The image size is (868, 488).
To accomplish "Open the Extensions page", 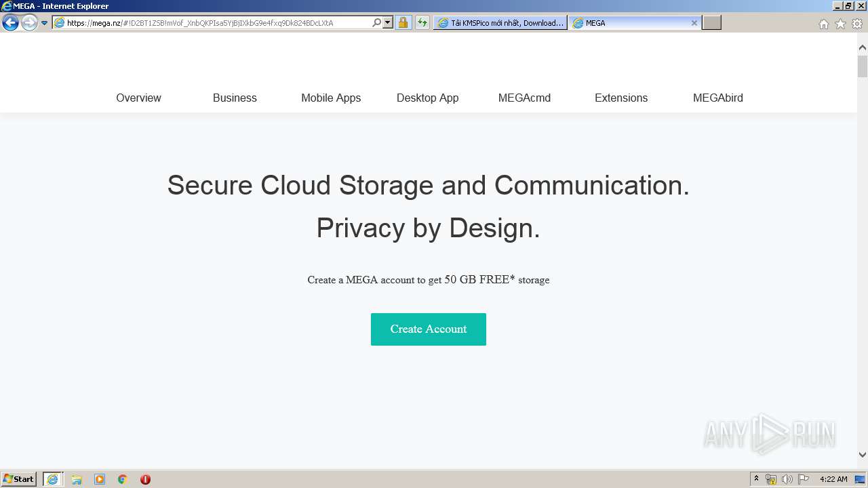I will pyautogui.click(x=621, y=98).
